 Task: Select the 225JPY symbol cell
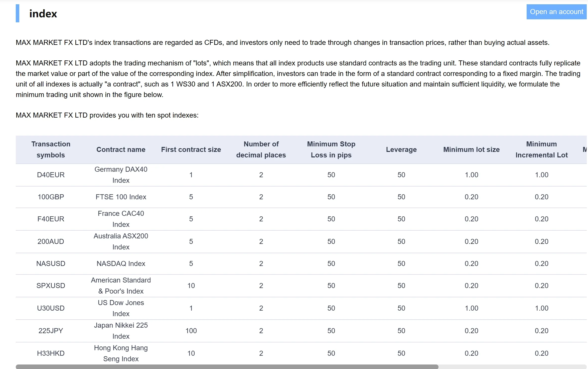tap(51, 331)
